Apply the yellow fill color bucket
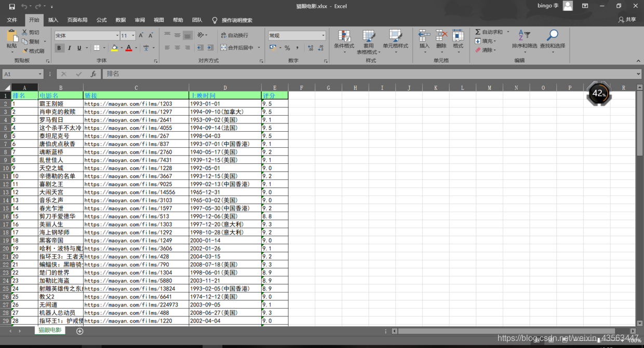This screenshot has height=348, width=644. (114, 48)
